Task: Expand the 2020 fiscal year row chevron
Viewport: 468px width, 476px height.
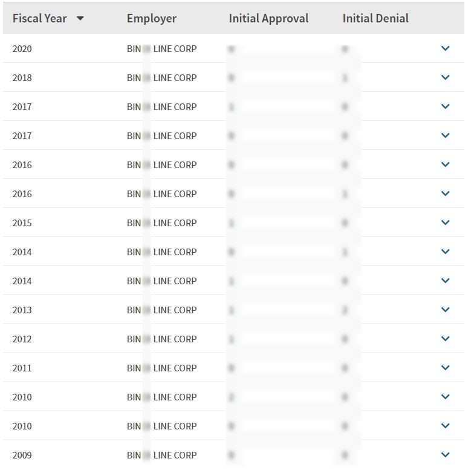Action: 446,48
